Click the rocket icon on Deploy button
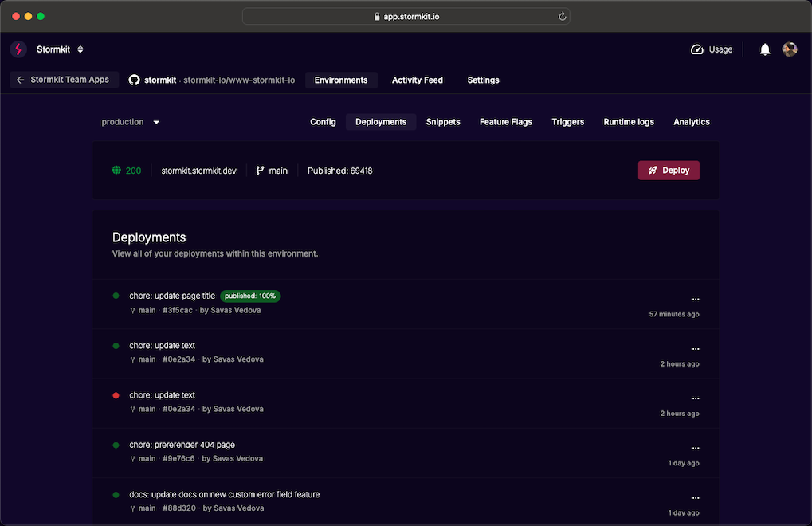The width and height of the screenshot is (812, 526). (653, 170)
